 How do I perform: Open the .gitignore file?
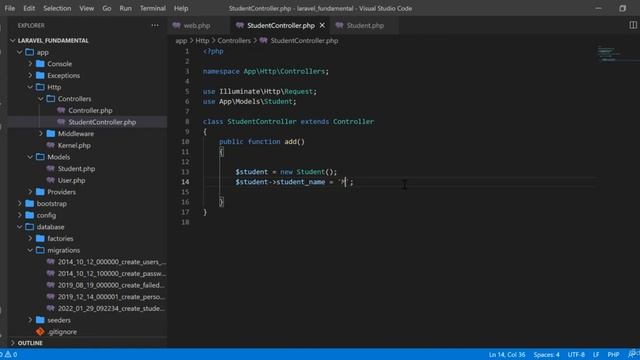click(62, 332)
